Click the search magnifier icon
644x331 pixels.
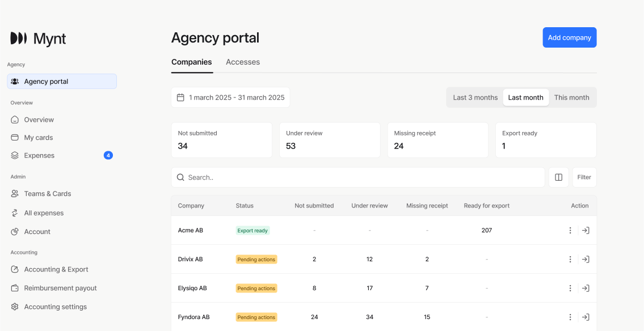point(180,177)
